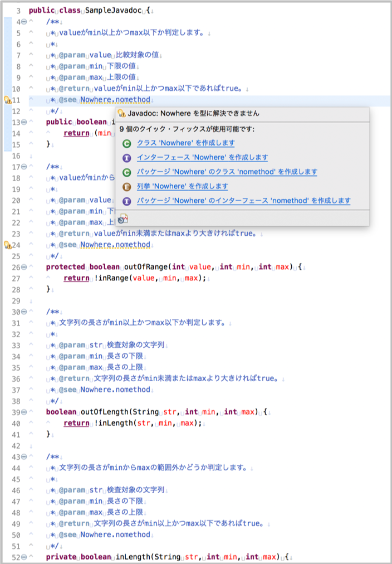Viewport: 392px width, 564px height.
Task: Click Nowhere.nomethod on line 37
Action: click(115, 390)
